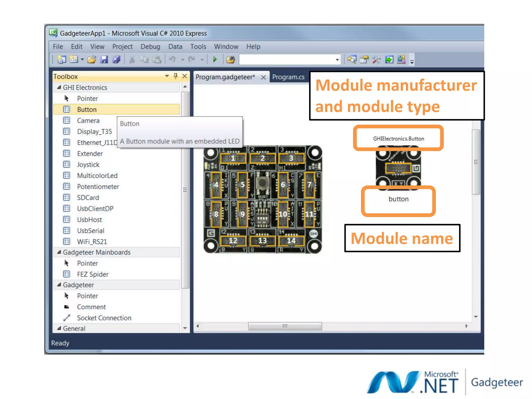
Task: Open the Add New Item dropdown arrow
Action: pos(82,60)
